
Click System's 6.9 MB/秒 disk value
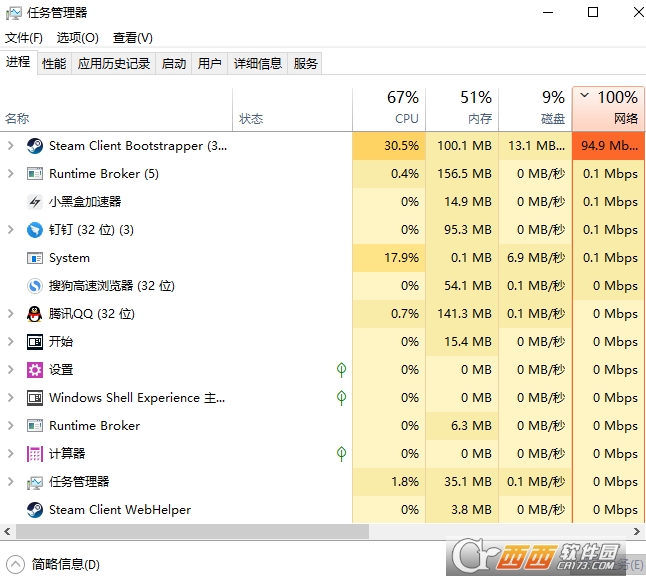[536, 258]
